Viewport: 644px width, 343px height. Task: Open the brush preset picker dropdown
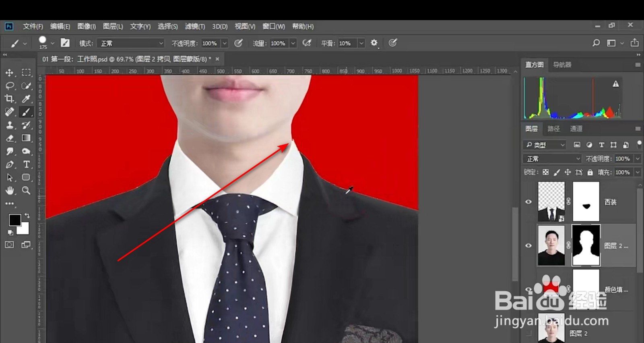coord(52,43)
